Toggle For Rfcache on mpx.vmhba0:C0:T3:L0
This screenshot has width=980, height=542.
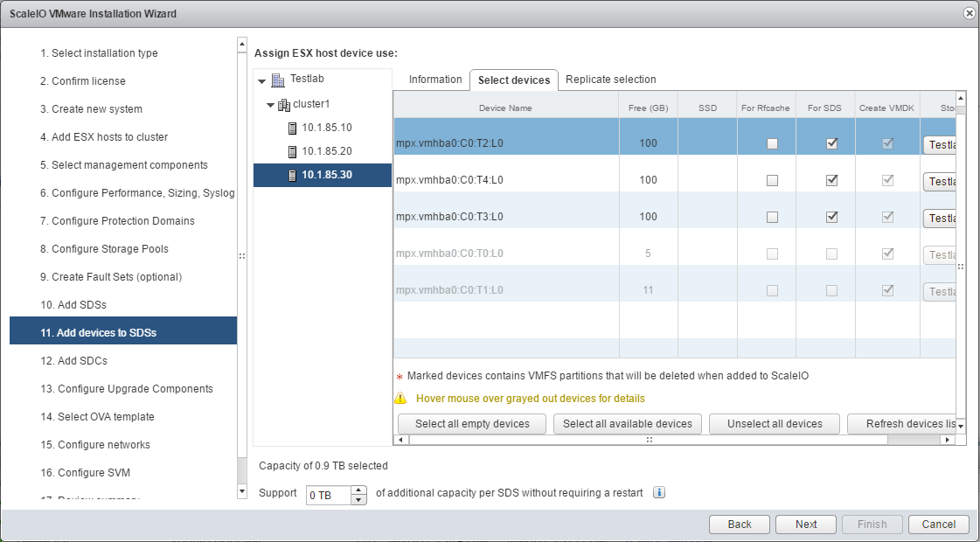(773, 218)
